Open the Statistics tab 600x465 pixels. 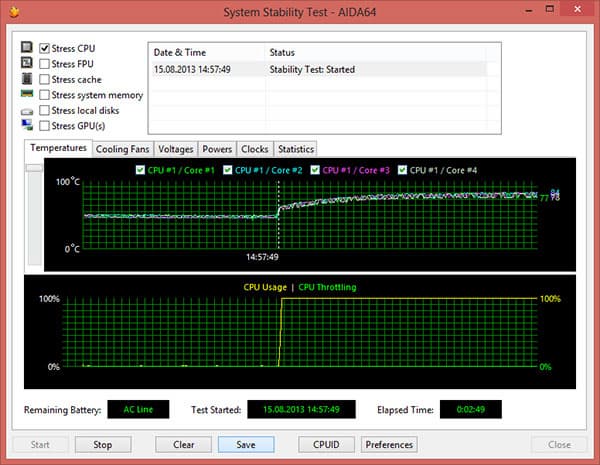[296, 149]
